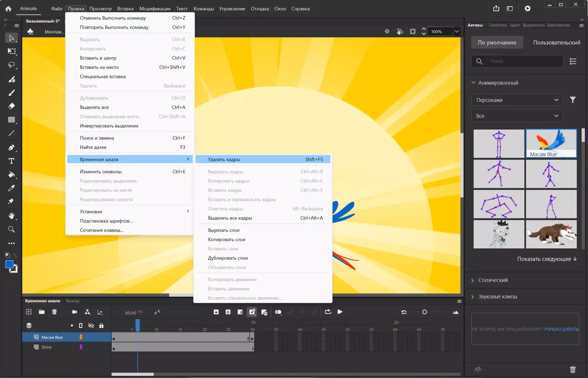Image resolution: width=588 pixels, height=378 pixels.
Task: Expand the Звуковые клипы section
Action: (497, 296)
